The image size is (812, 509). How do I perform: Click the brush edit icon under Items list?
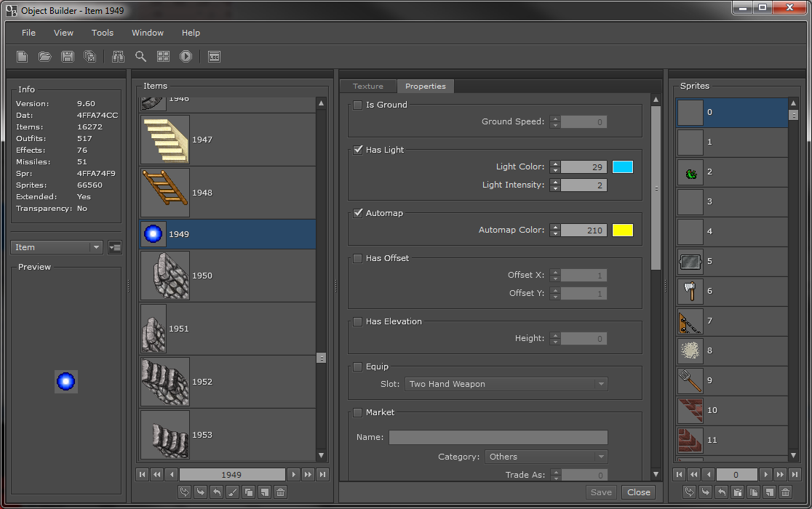233,492
